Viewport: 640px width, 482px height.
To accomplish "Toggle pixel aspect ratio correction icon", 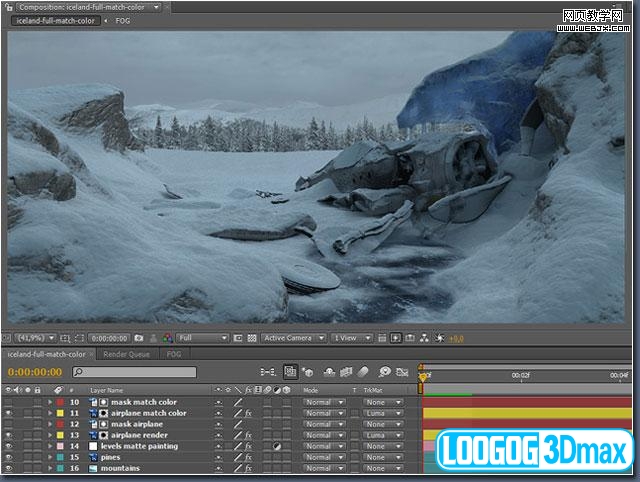I will (x=382, y=338).
